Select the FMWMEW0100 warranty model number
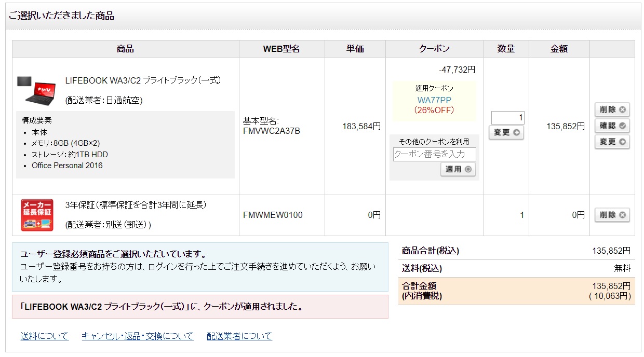644x357 pixels. tap(273, 215)
